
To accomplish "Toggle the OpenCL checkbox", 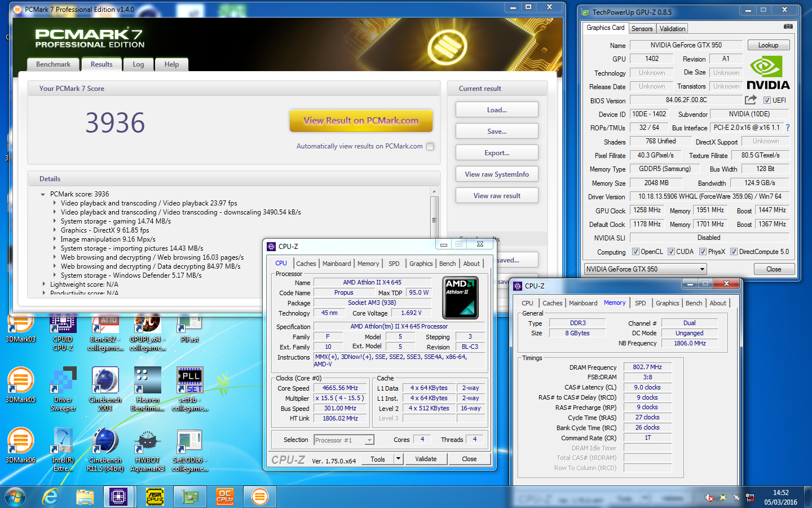I will 636,252.
